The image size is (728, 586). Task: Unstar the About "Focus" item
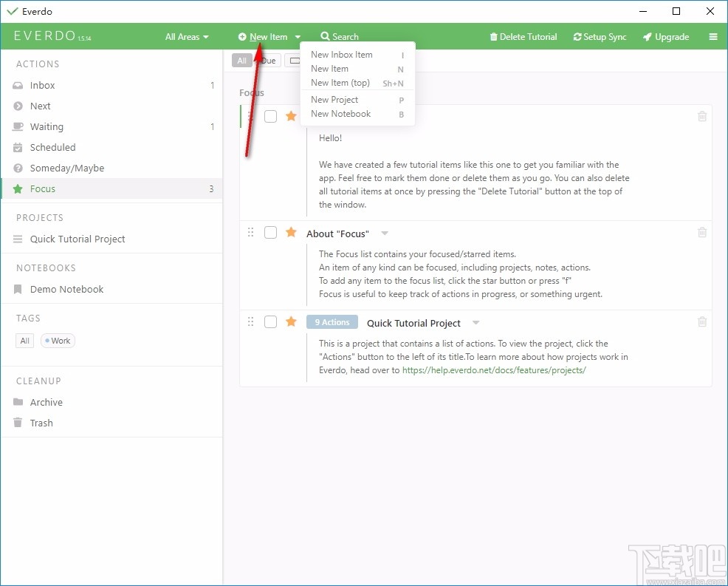(291, 232)
